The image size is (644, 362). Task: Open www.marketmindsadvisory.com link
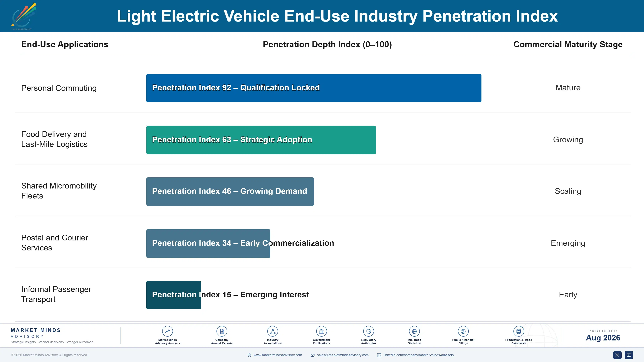(x=278, y=355)
